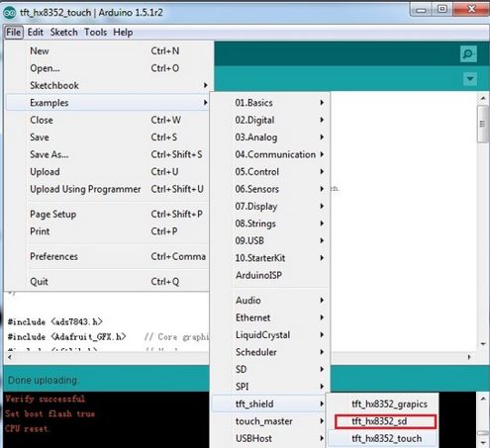490x448 pixels.
Task: Expand the 02.Digital examples submenu
Action: click(x=270, y=120)
